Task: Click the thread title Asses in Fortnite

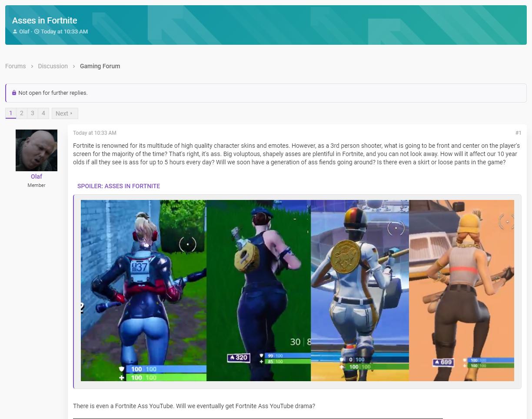Action: tap(44, 20)
